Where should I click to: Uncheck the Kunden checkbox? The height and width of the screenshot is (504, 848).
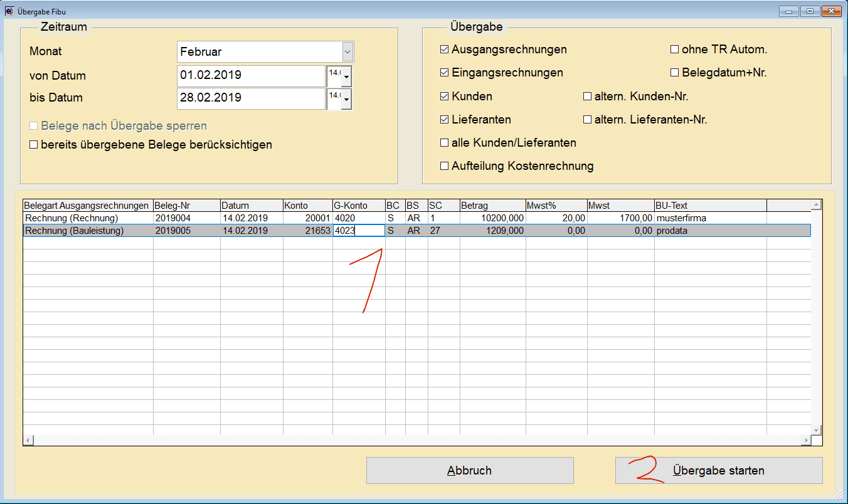[x=445, y=97]
